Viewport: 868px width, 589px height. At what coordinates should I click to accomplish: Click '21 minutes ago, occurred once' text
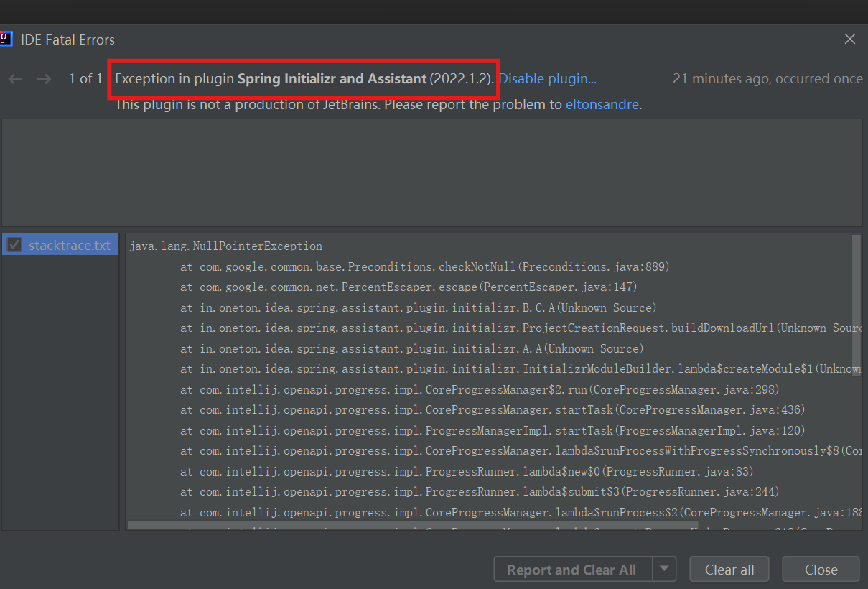(767, 79)
